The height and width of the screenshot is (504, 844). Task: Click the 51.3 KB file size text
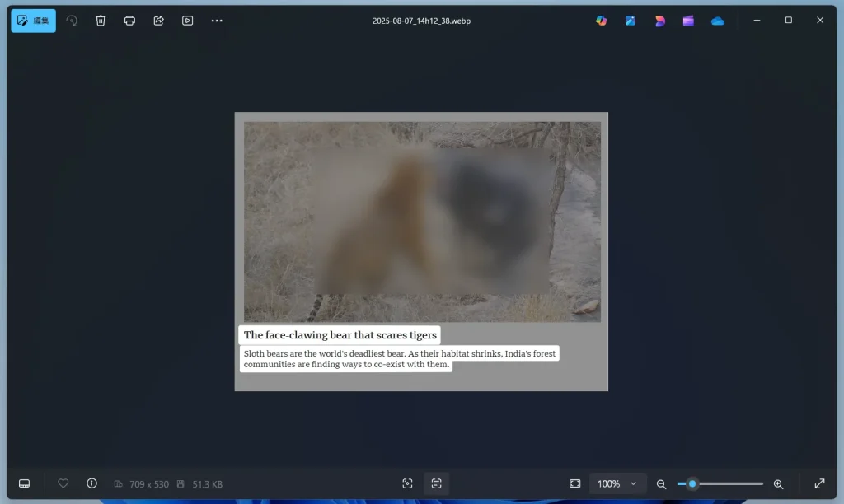(x=207, y=484)
